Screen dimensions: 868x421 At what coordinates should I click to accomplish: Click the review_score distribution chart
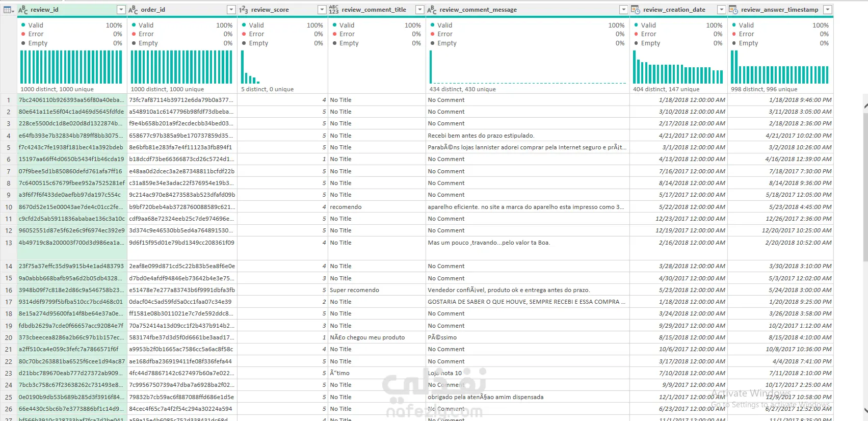click(x=282, y=67)
